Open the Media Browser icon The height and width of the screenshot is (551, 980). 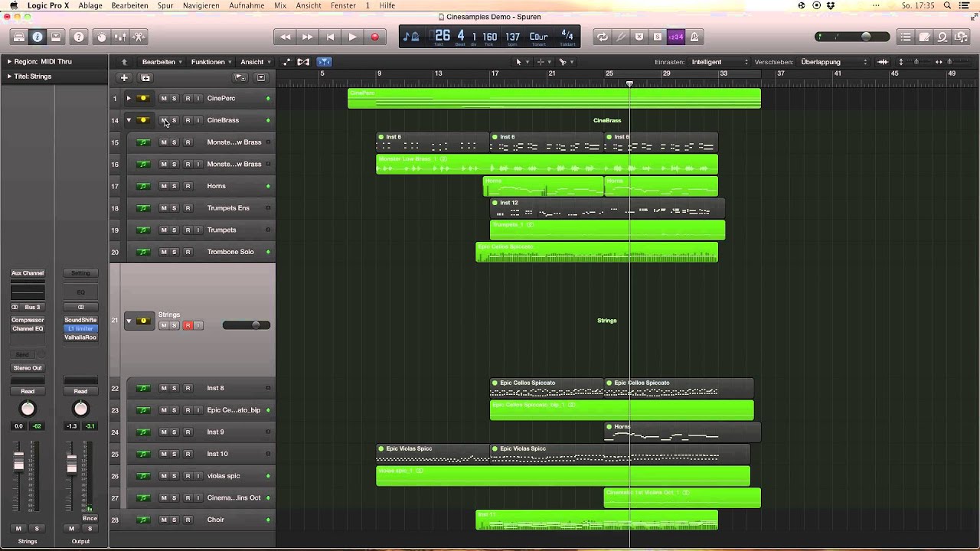pyautogui.click(x=961, y=37)
